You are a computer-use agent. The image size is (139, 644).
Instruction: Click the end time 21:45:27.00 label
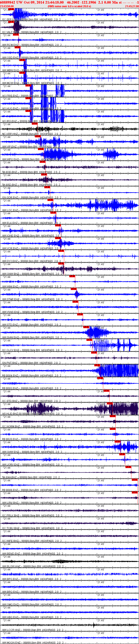132,6
